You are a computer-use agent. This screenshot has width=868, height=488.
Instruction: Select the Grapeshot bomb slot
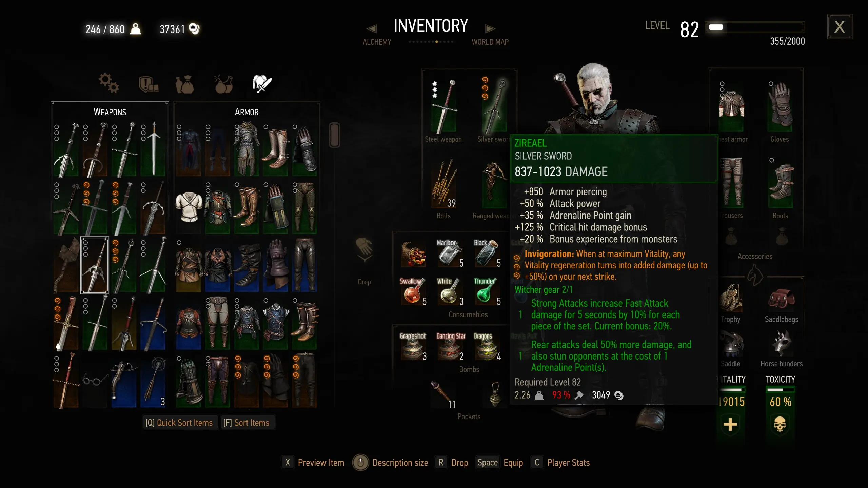413,347
